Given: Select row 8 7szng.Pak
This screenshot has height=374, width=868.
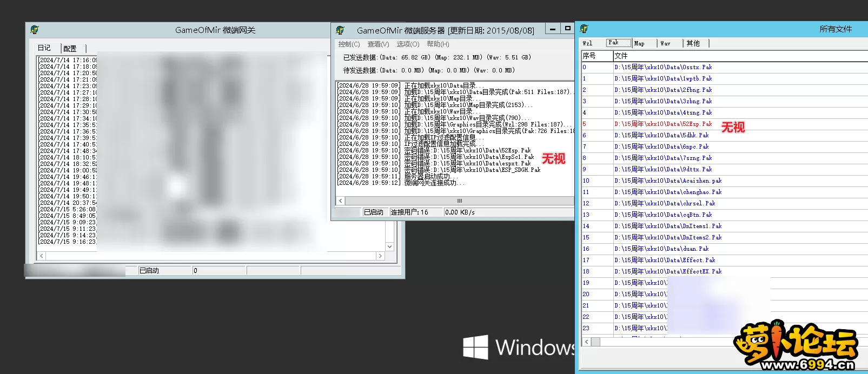Looking at the screenshot, I should click(x=725, y=158).
